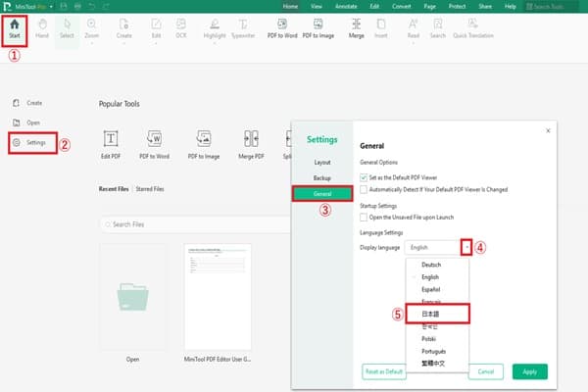Click Create in the left sidebar

coord(27,103)
